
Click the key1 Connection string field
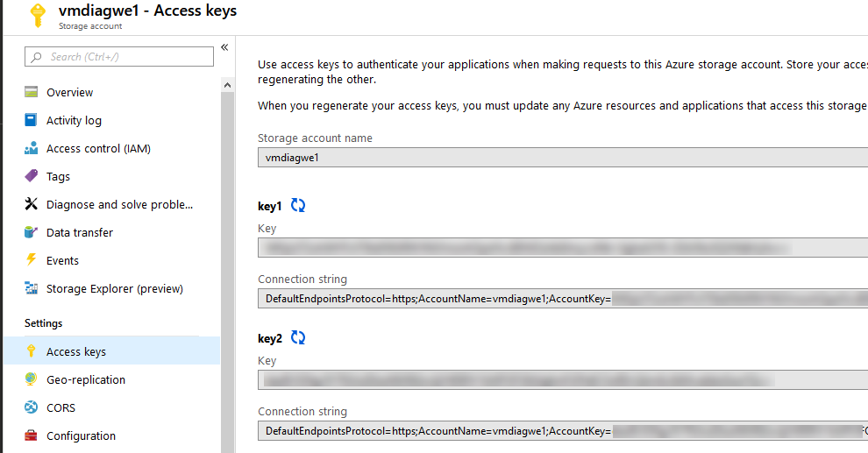pos(563,299)
